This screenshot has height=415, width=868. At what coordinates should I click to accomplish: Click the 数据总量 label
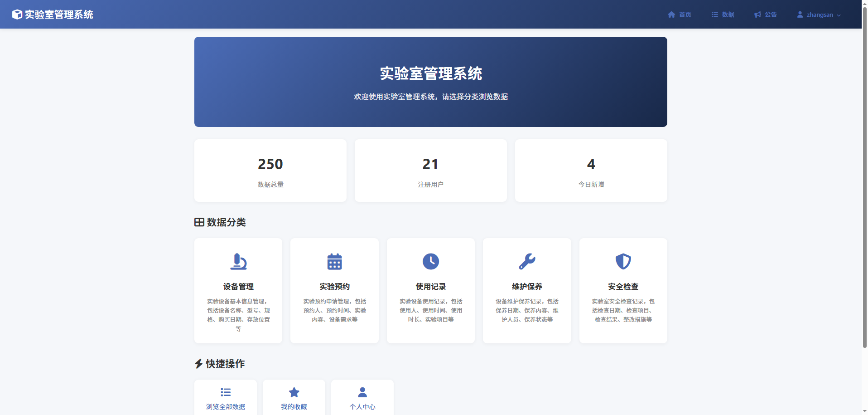(x=270, y=185)
